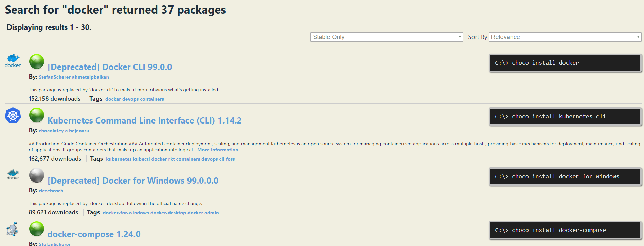
Task: Click green status ball for Docker CLI
Action: pyautogui.click(x=37, y=61)
